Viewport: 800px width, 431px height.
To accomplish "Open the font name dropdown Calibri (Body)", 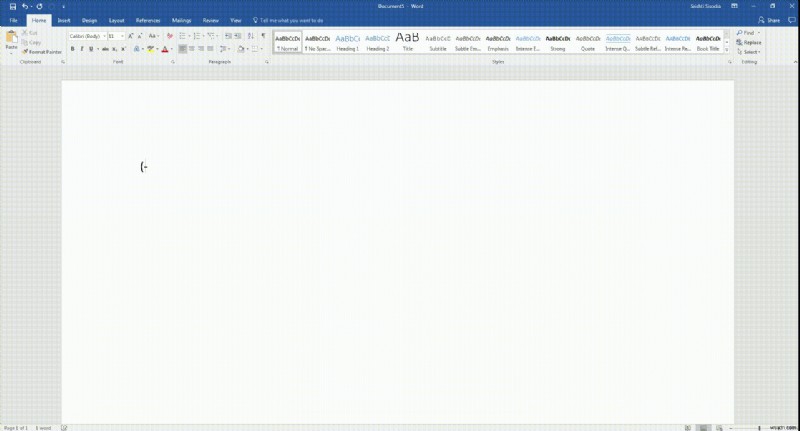I will pos(104,36).
